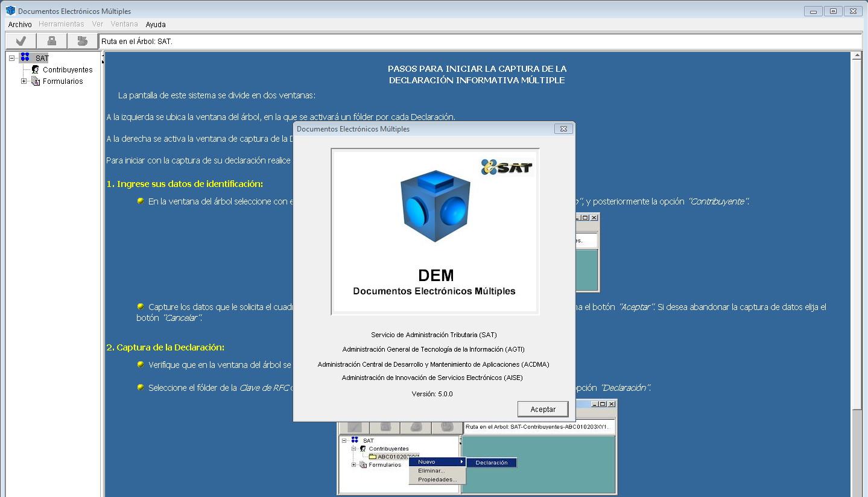Click the 'Administración General de Tecnología' line
The width and height of the screenshot is (868, 497).
tap(434, 349)
